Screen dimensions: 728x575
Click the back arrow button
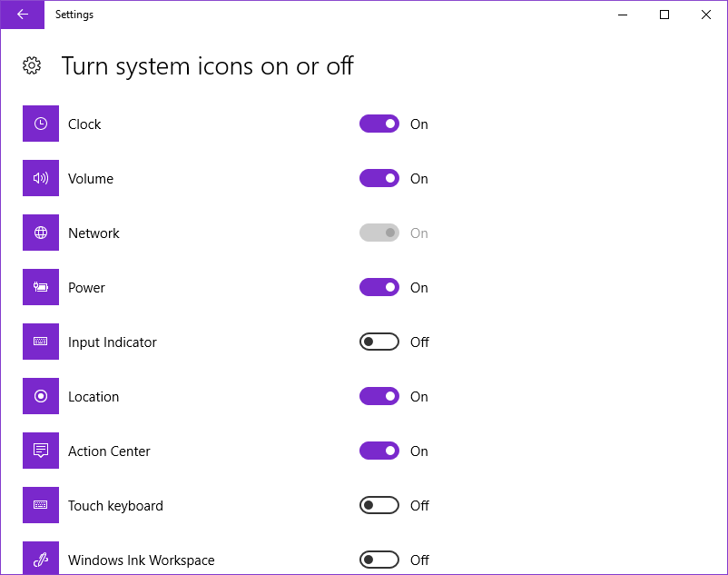[22, 15]
